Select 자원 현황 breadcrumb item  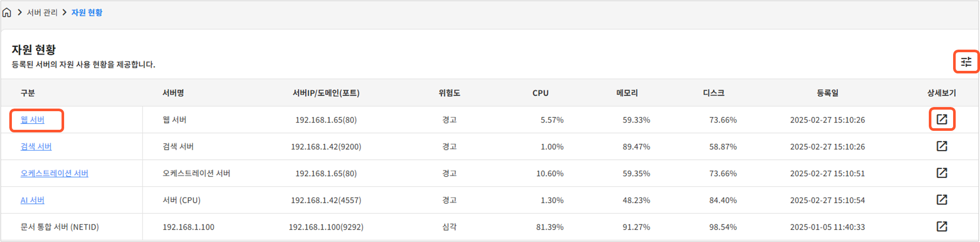(x=87, y=12)
